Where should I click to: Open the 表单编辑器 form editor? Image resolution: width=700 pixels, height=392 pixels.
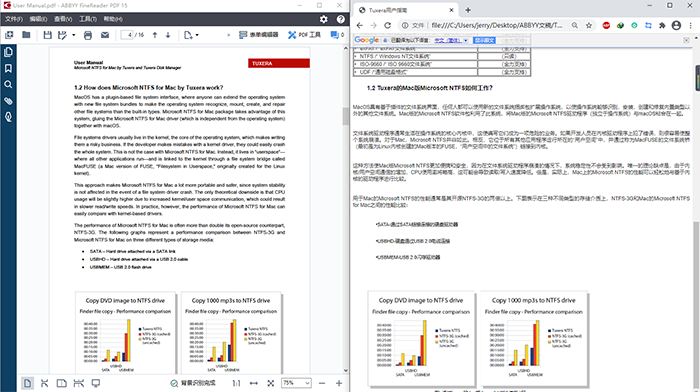[x=258, y=35]
